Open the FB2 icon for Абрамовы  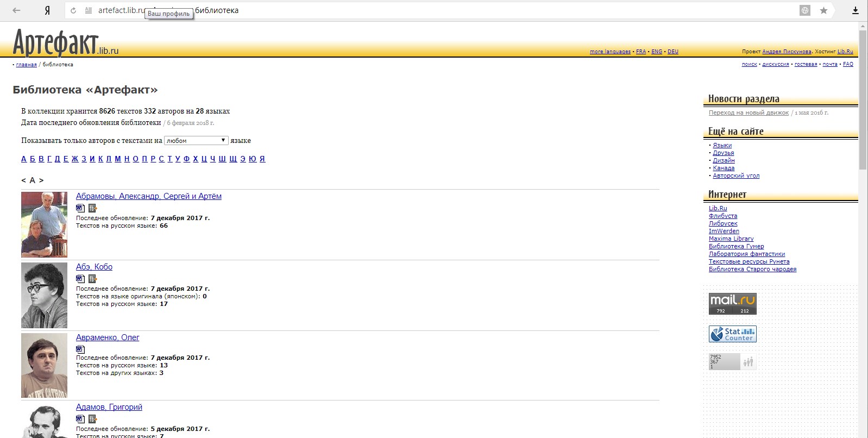[92, 208]
